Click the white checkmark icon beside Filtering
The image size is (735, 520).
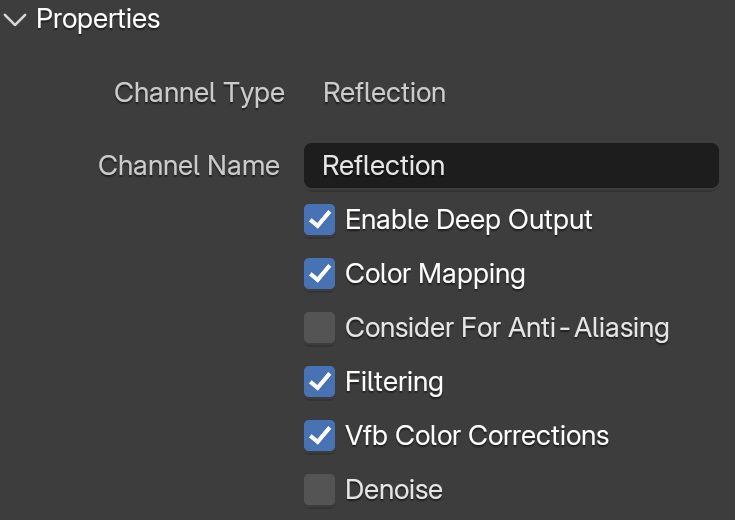click(x=319, y=381)
